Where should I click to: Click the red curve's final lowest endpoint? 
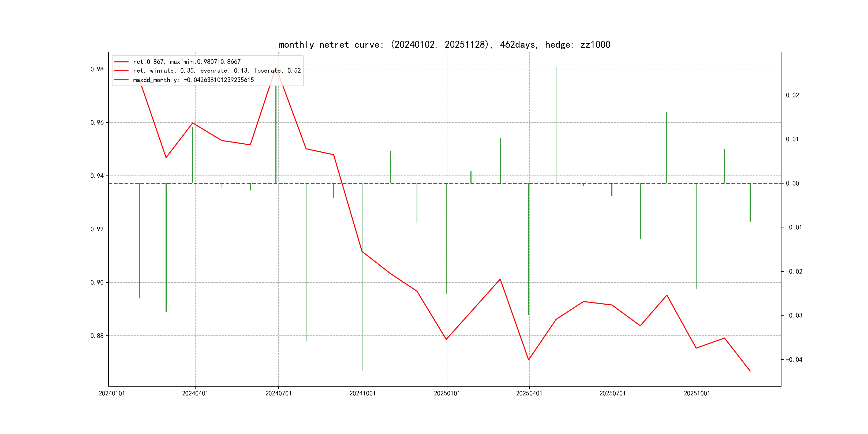click(x=750, y=371)
